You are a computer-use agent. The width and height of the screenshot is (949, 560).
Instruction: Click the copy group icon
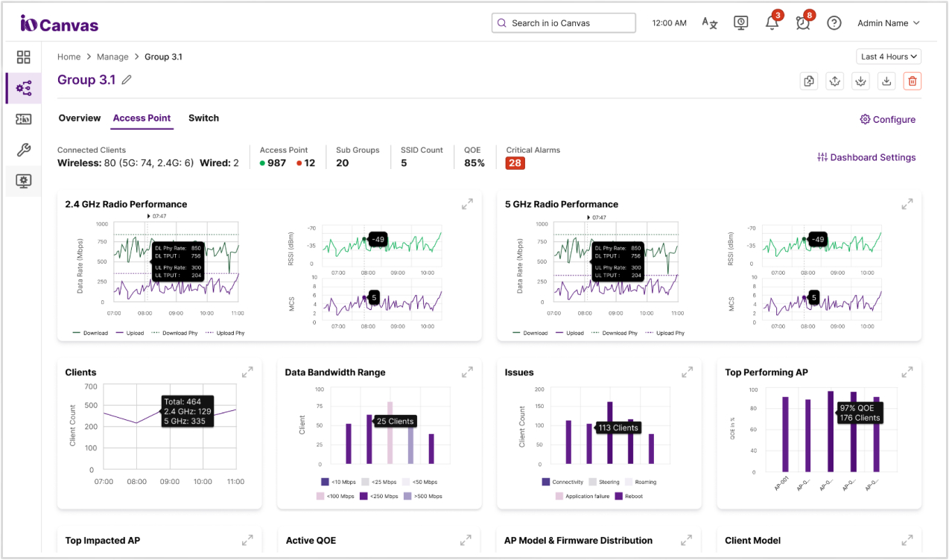point(809,81)
